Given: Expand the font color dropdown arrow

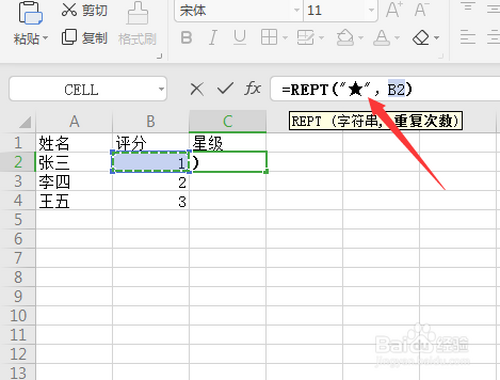Looking at the screenshot, I should pyautogui.click(x=397, y=38).
